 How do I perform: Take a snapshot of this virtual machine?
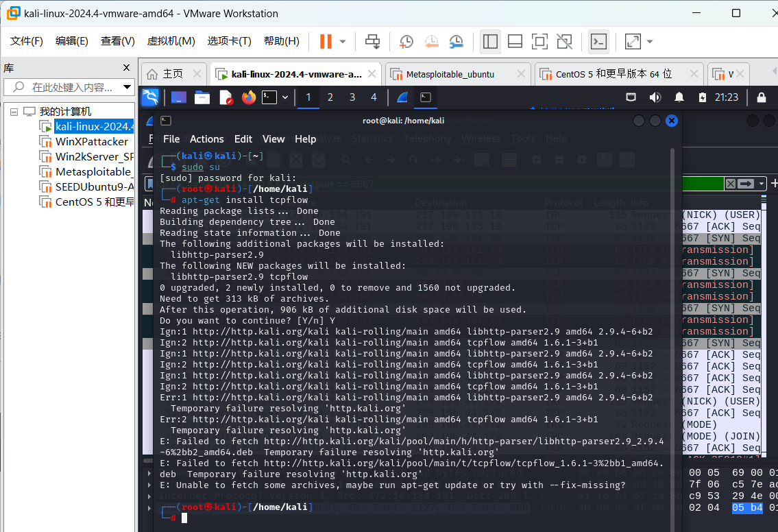pyautogui.click(x=406, y=42)
